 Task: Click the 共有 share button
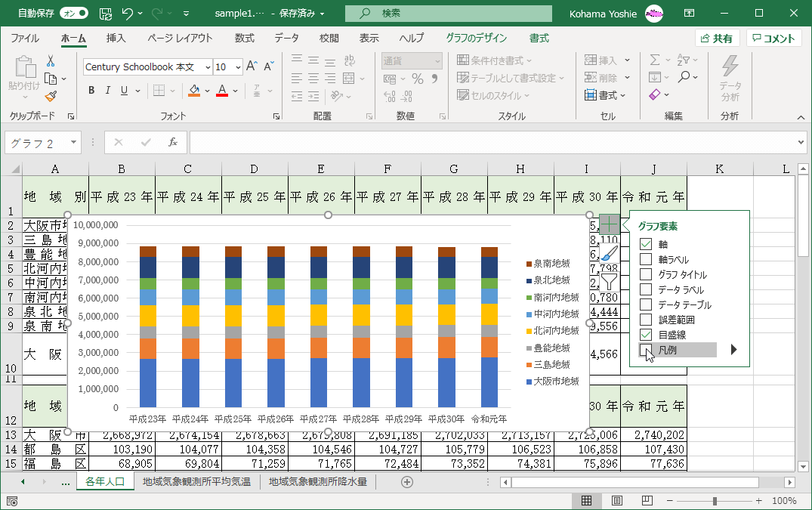[717, 39]
